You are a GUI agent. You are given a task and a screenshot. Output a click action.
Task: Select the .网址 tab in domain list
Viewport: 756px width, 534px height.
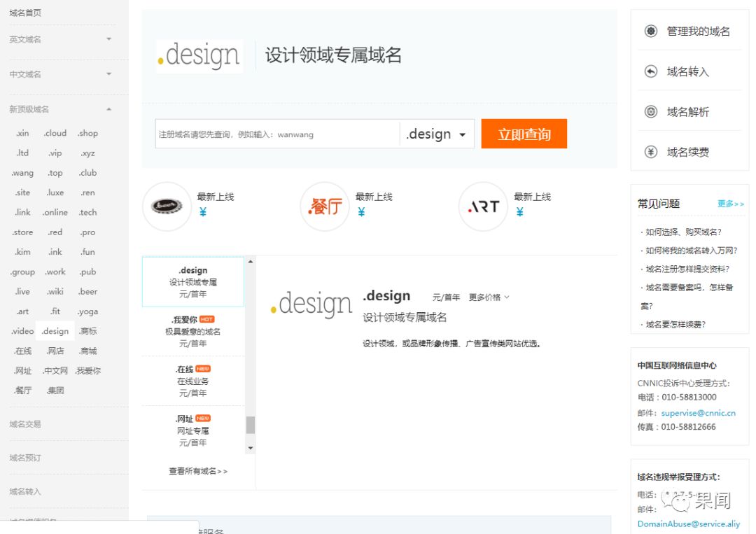(x=193, y=430)
